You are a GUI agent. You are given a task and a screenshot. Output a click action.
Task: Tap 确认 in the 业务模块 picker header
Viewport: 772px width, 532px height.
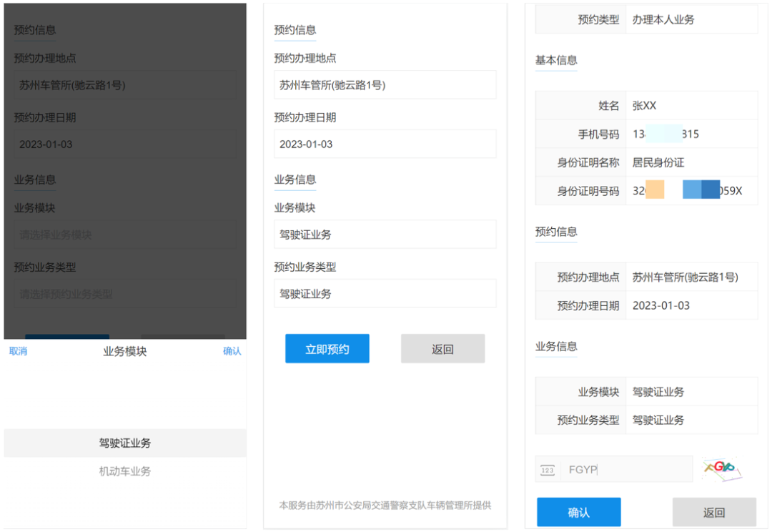[x=232, y=351]
